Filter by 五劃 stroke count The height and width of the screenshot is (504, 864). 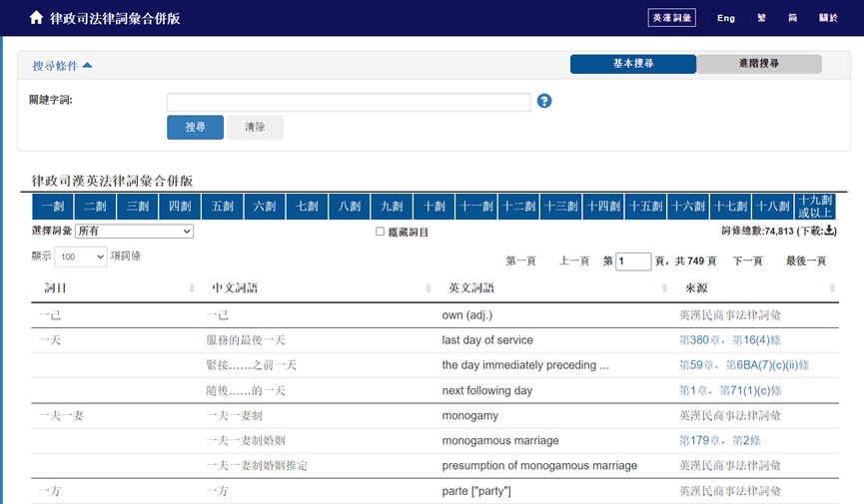click(223, 207)
